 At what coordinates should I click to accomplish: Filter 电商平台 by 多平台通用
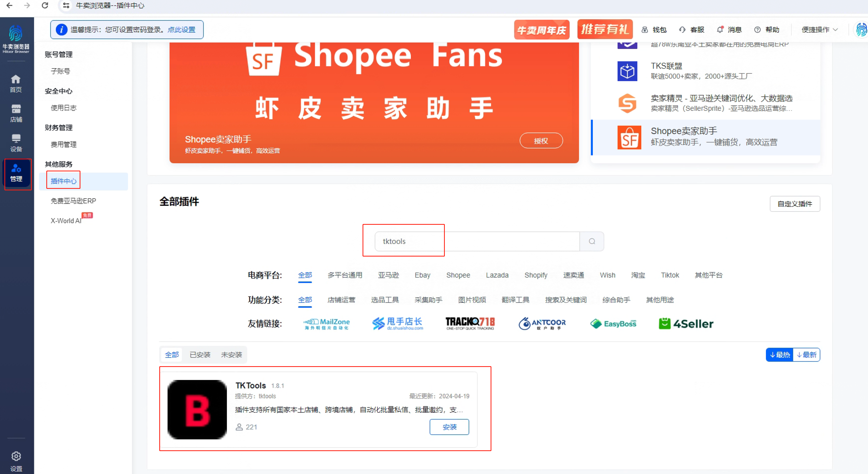click(x=345, y=276)
